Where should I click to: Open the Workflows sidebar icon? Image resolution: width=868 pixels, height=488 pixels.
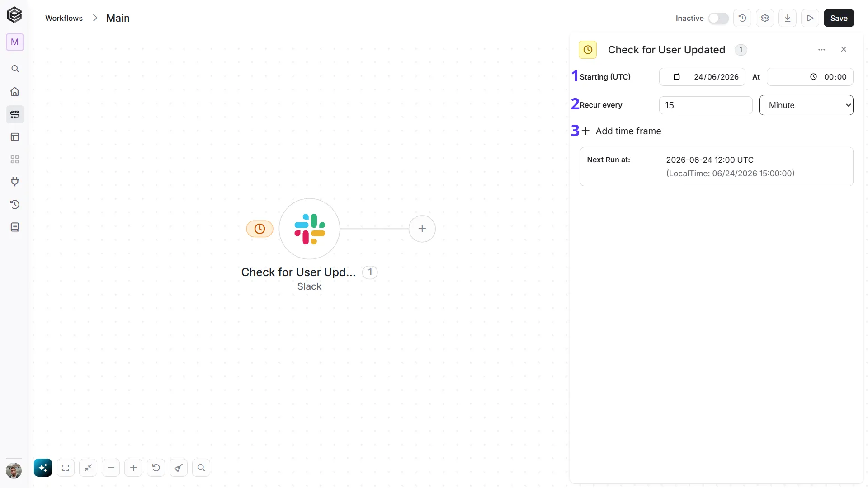pyautogui.click(x=15, y=114)
